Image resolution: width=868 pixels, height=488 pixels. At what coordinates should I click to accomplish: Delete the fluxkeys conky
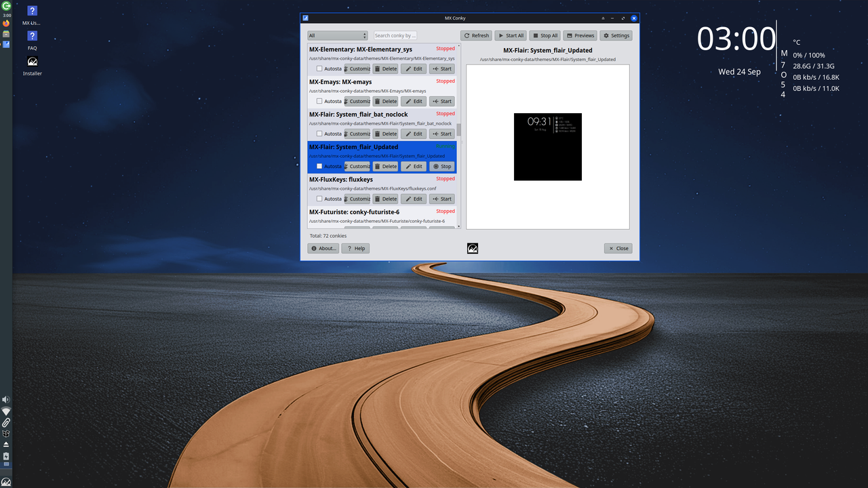[x=385, y=199]
